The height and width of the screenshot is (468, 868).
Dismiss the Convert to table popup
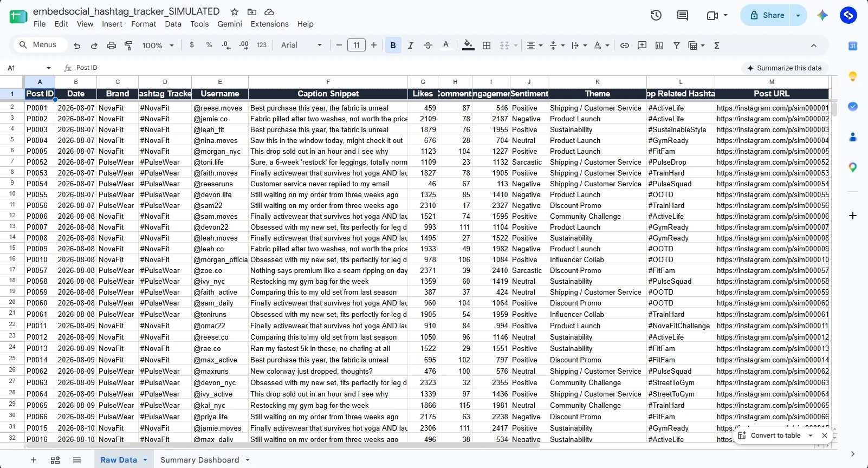tap(825, 435)
